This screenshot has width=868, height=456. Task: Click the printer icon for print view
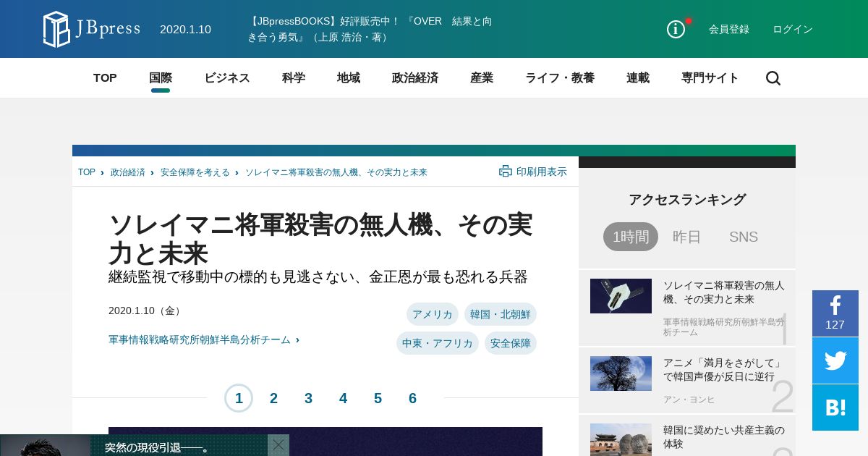click(x=506, y=172)
